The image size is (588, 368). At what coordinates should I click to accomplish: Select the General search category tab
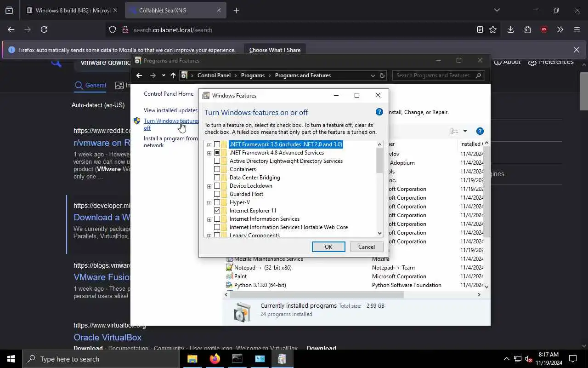[90, 86]
